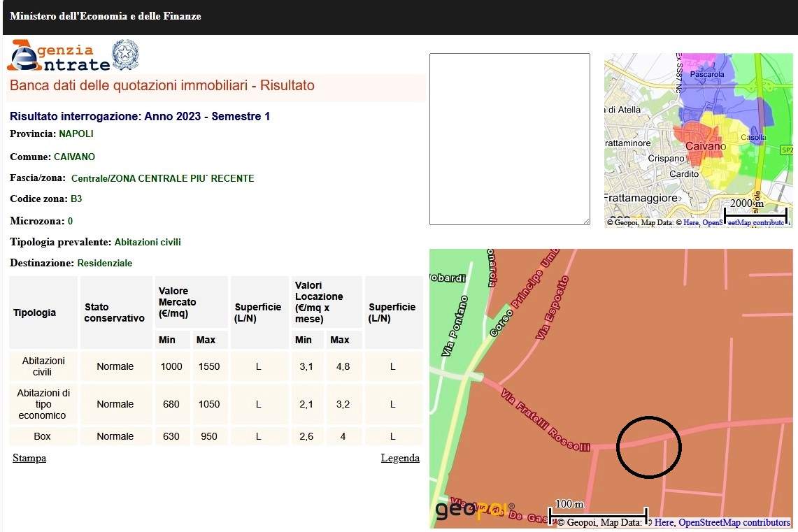Click the 2000 m scale bar on overview map
Screen dimensions: 798x532
point(755,214)
